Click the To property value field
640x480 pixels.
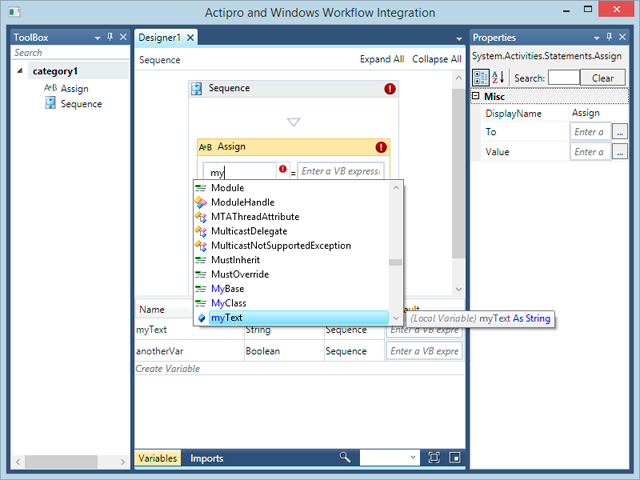[x=590, y=131]
